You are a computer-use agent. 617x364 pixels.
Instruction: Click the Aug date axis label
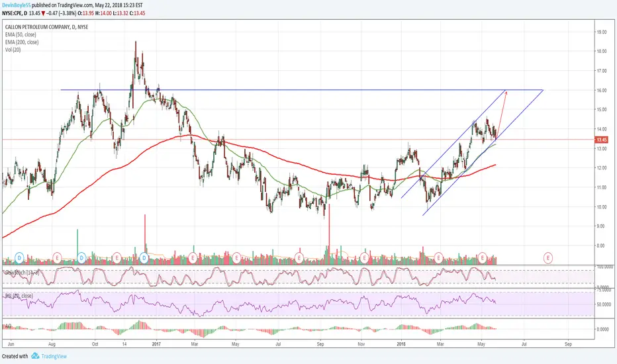coord(52,344)
